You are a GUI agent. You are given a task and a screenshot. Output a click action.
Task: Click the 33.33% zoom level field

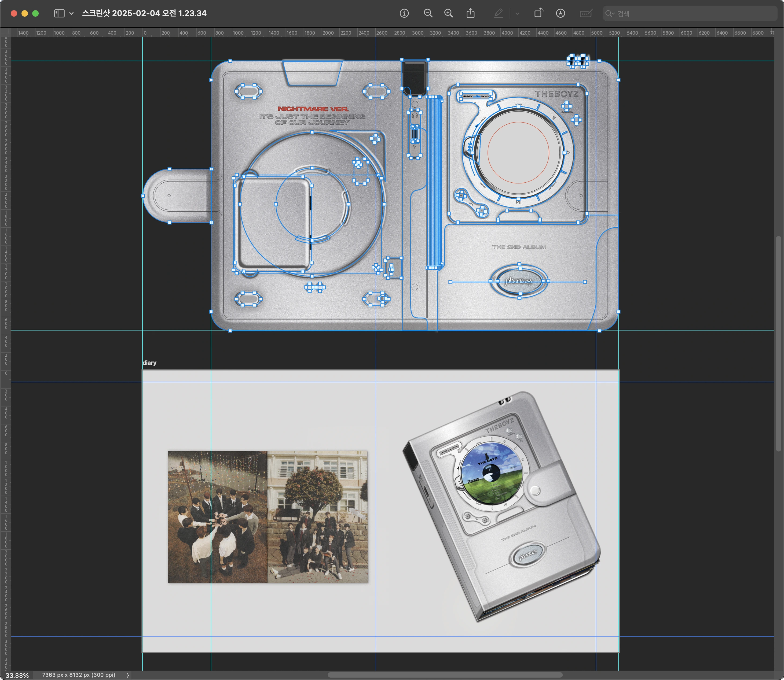click(17, 675)
